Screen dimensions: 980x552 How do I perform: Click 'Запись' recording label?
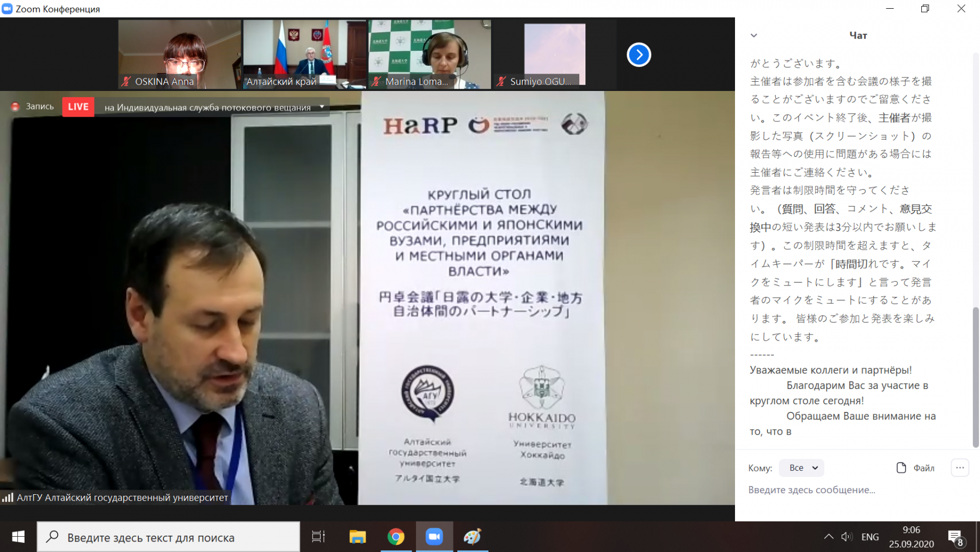(40, 107)
